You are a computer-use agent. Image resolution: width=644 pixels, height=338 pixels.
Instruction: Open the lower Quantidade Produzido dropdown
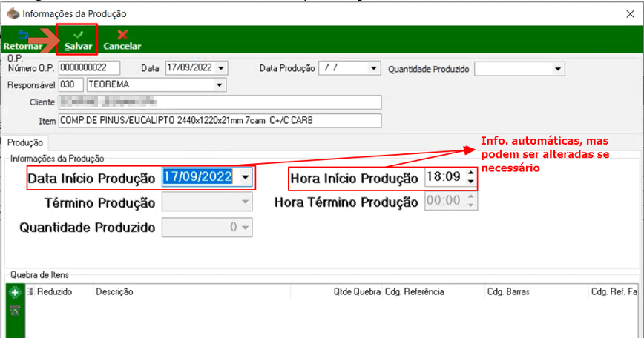pyautogui.click(x=245, y=228)
